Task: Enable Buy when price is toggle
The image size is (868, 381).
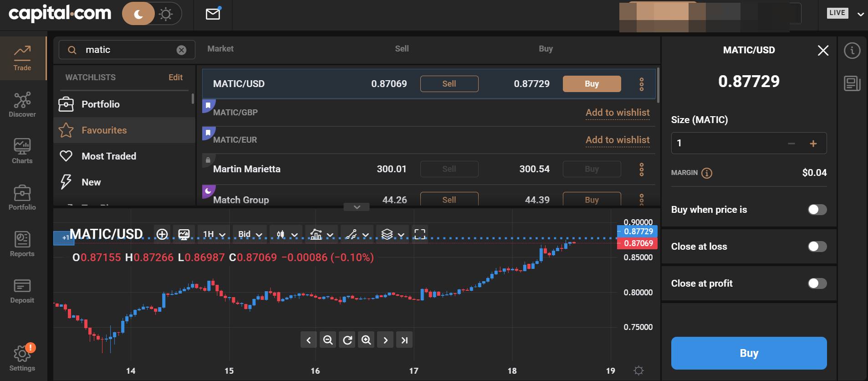Action: (x=817, y=210)
